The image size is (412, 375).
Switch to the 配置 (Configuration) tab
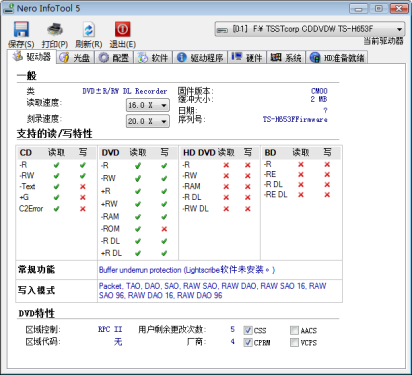coord(114,58)
